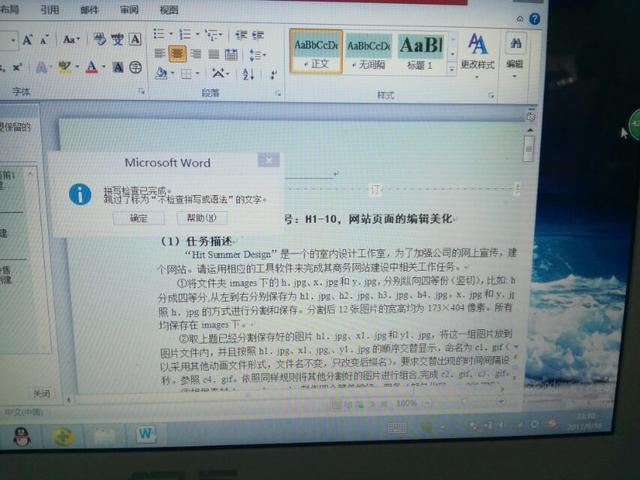Image resolution: width=640 pixels, height=480 pixels.
Task: Select the 正文 (Normal) style
Action: click(x=316, y=52)
